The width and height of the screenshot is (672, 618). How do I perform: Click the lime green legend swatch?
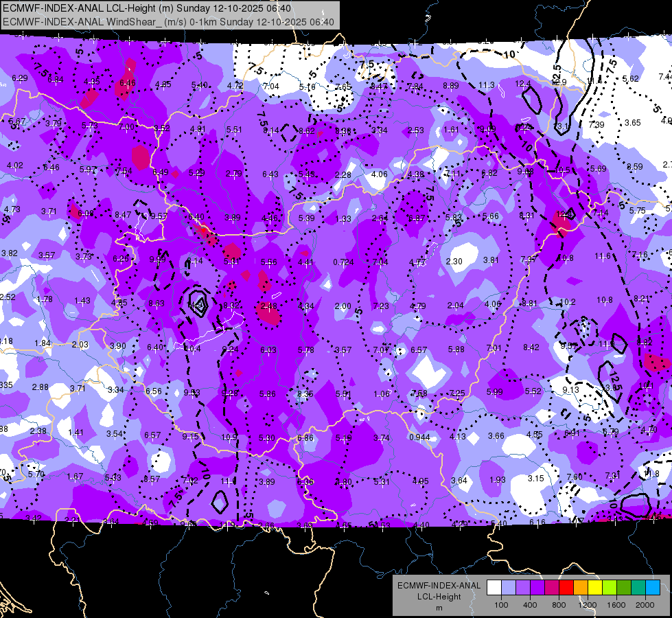coord(610,588)
